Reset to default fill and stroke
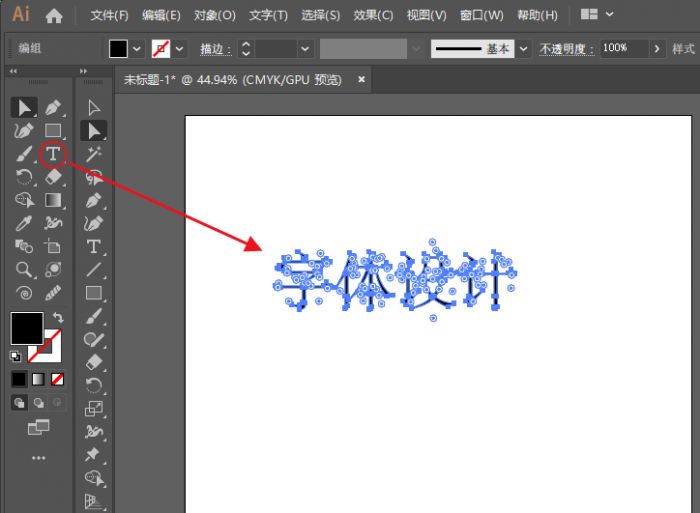 [16, 355]
